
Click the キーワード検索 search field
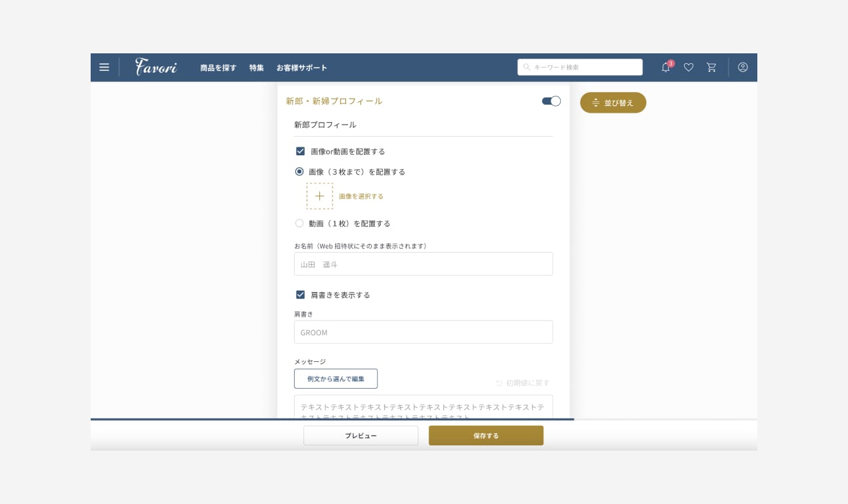(580, 67)
